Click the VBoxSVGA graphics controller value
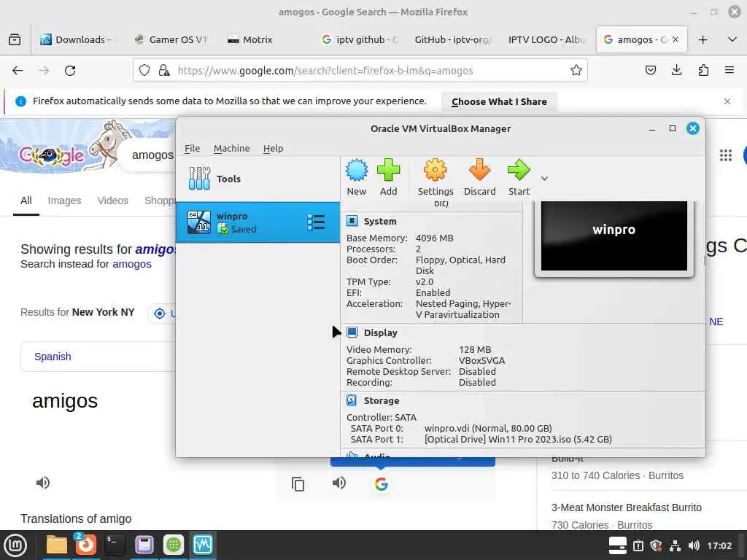Image resolution: width=747 pixels, height=560 pixels. (x=481, y=360)
